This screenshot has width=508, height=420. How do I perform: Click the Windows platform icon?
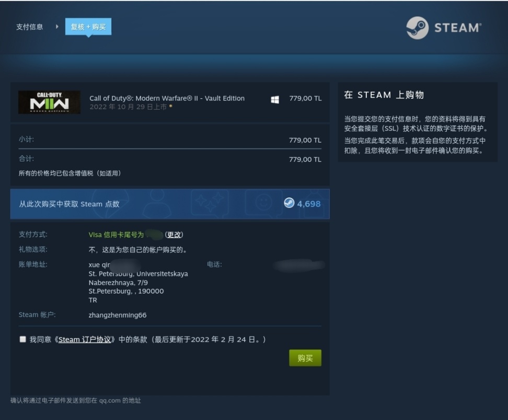coord(275,100)
